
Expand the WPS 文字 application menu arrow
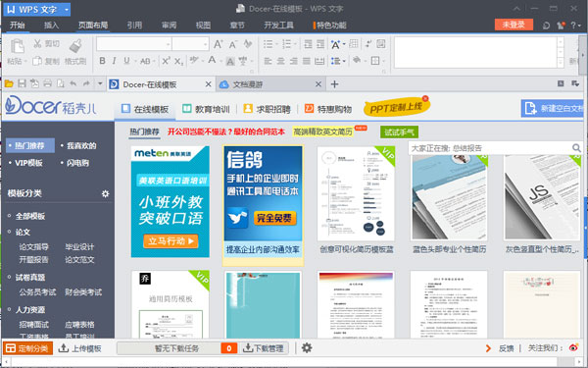67,10
